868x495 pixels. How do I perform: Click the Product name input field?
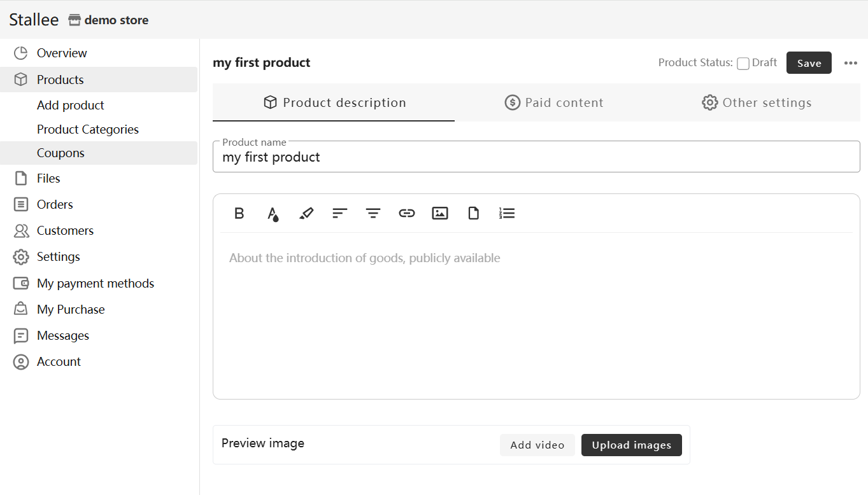point(536,158)
